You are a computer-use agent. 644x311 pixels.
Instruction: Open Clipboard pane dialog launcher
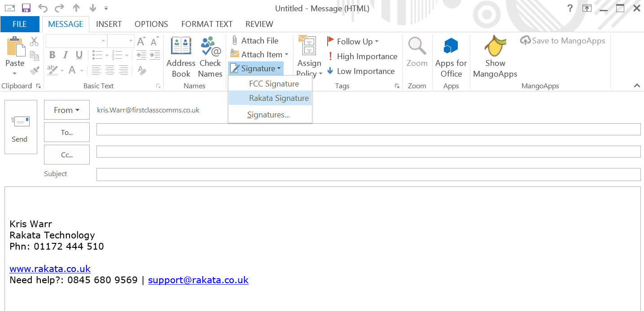pos(39,86)
